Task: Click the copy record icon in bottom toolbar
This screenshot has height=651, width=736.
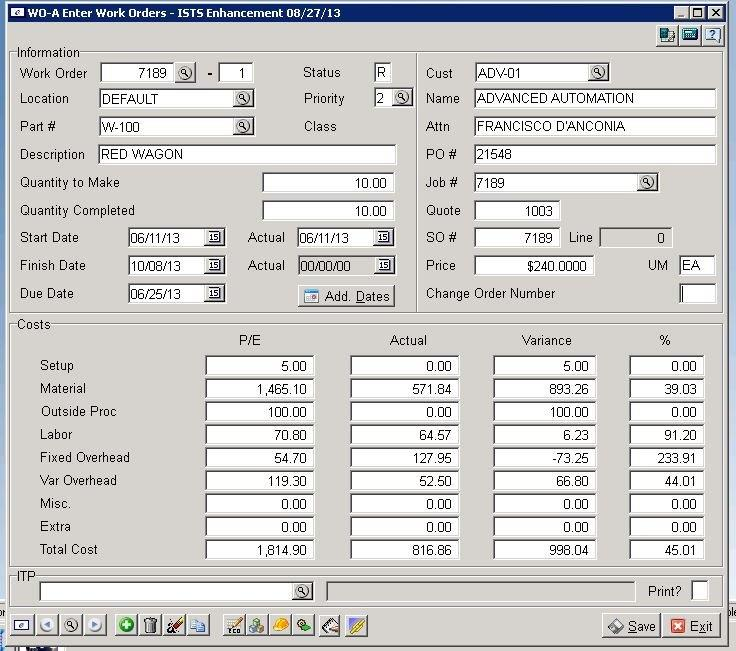Action: (x=198, y=625)
